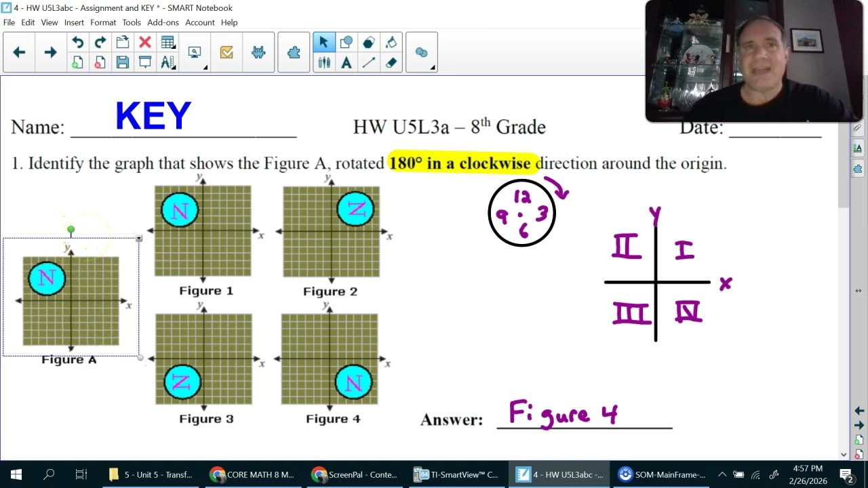Show the Screen Shade tool
This screenshot has height=488, width=868.
(x=144, y=62)
